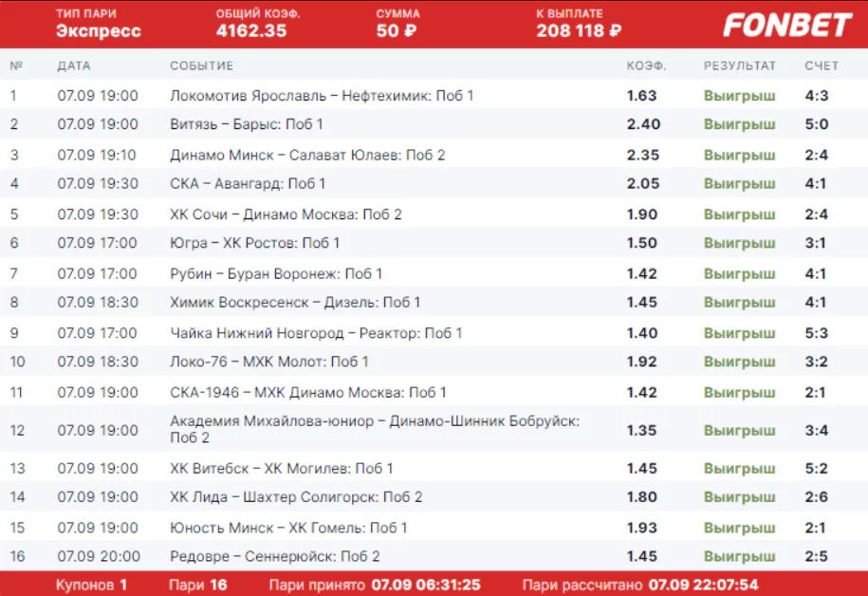Click the Экспресс bet type label
Screen dimensions: 868x596
tap(99, 31)
